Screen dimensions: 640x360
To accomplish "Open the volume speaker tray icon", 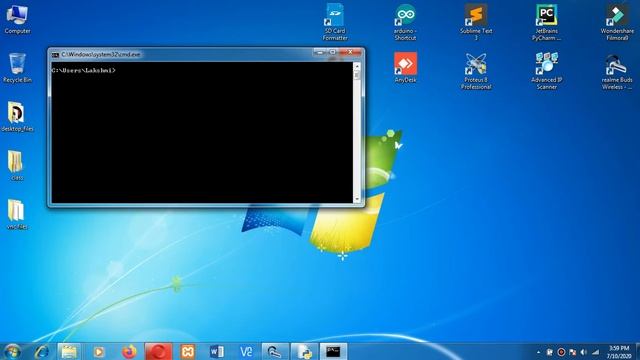I will point(584,352).
